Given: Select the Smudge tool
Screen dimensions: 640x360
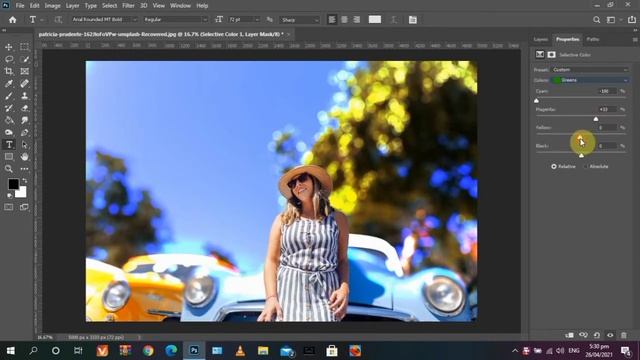Looking at the screenshot, I should pyautogui.click(x=24, y=120).
